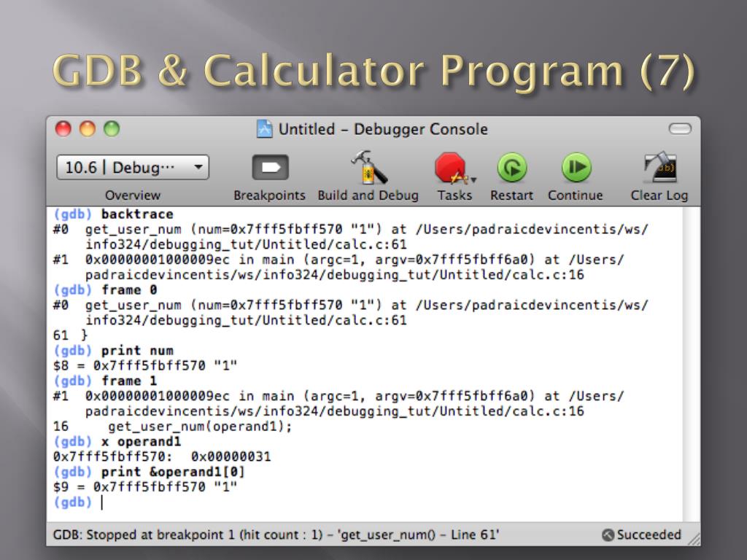This screenshot has height=560, width=747.
Task: Click the "(gdb) print &operand1[0]" command line
Action: pyautogui.click(x=149, y=472)
